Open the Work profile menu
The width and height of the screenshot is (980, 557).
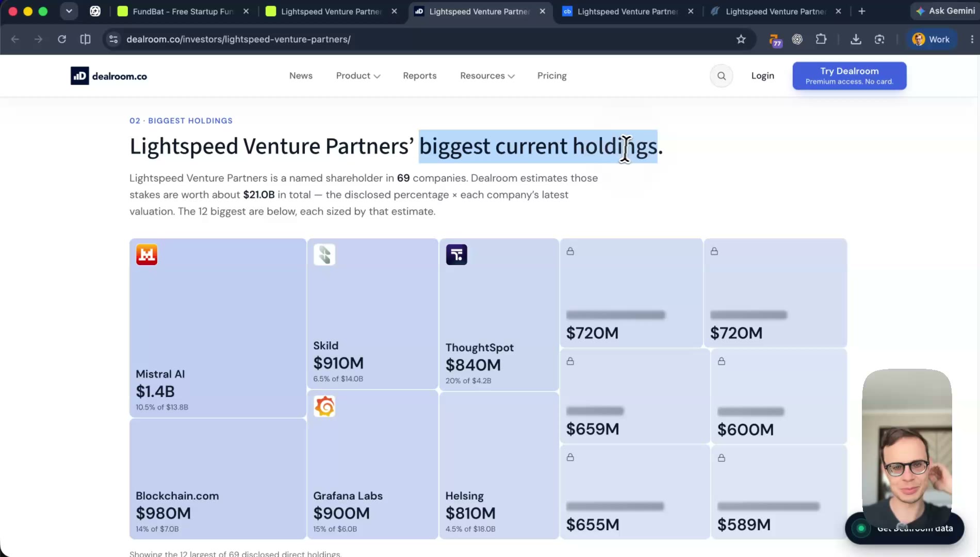click(x=931, y=39)
